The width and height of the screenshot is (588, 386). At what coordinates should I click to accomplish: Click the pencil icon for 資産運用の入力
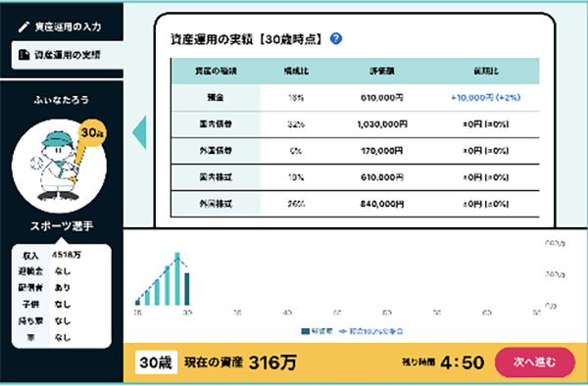pos(24,26)
